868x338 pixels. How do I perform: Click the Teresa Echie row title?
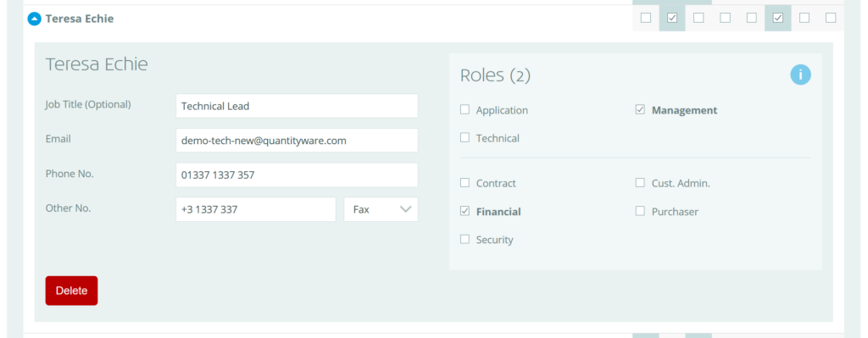(79, 19)
